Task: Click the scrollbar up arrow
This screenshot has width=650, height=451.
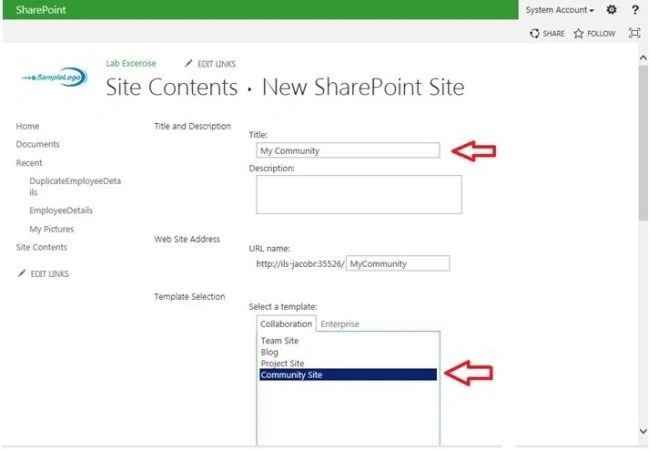Action: [643, 58]
